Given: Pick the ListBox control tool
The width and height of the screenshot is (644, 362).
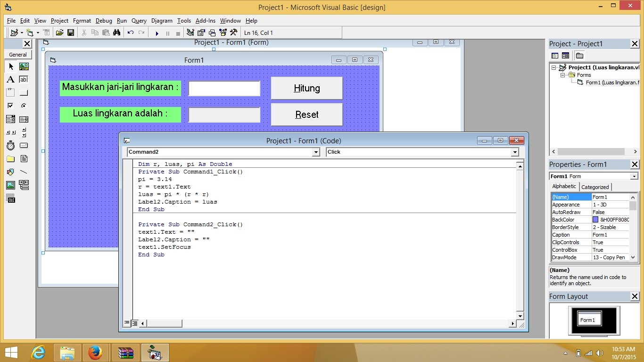Looking at the screenshot, I should coord(24,119).
